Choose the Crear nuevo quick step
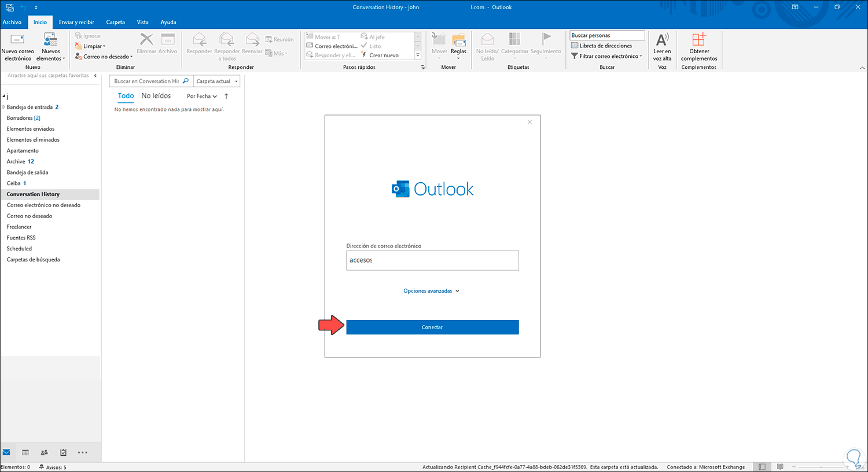The width and height of the screenshot is (868, 472). point(380,56)
